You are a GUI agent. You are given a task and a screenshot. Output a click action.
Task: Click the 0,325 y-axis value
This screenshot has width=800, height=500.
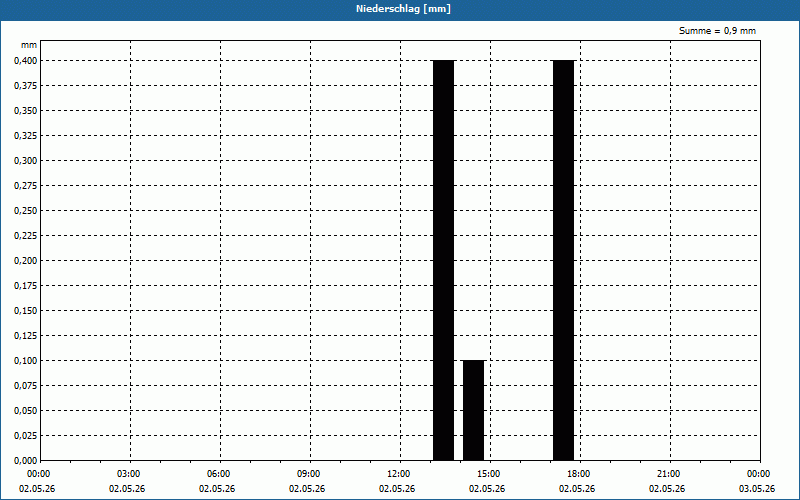[x=25, y=136]
